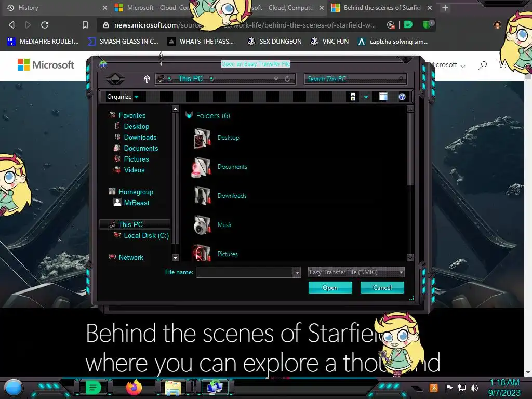The image size is (532, 399).
Task: Open volume control in tray
Action: (474, 388)
